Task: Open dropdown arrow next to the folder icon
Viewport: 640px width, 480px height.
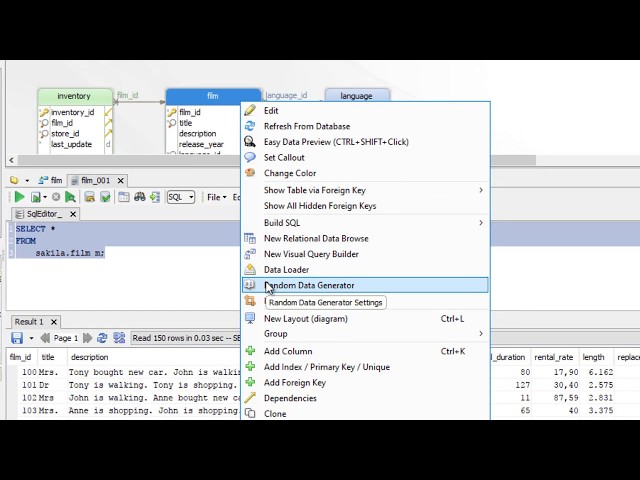Action: coord(27,180)
